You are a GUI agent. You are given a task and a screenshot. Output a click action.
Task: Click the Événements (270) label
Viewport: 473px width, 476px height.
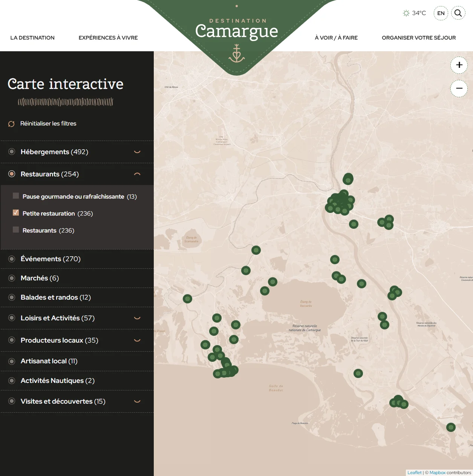tap(51, 259)
